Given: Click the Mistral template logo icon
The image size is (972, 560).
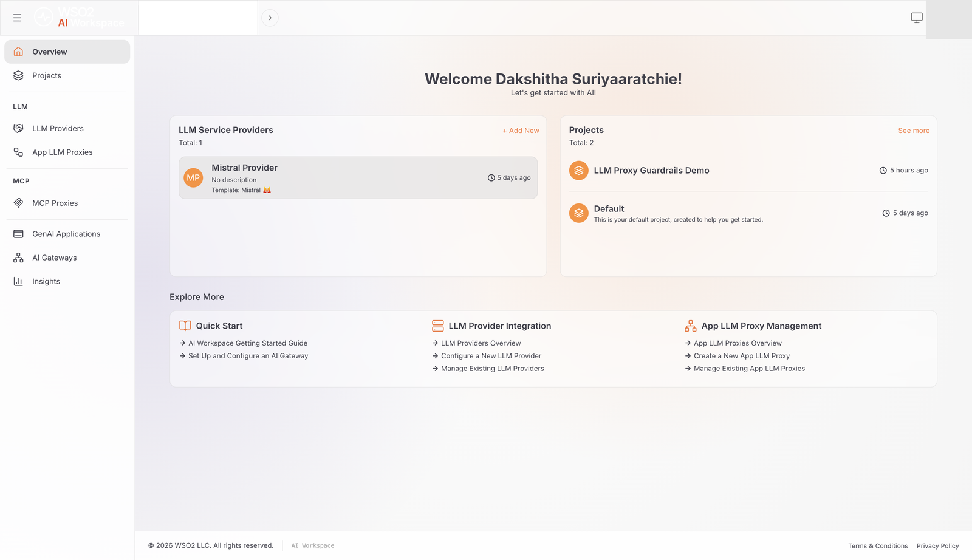Looking at the screenshot, I should click(x=267, y=190).
